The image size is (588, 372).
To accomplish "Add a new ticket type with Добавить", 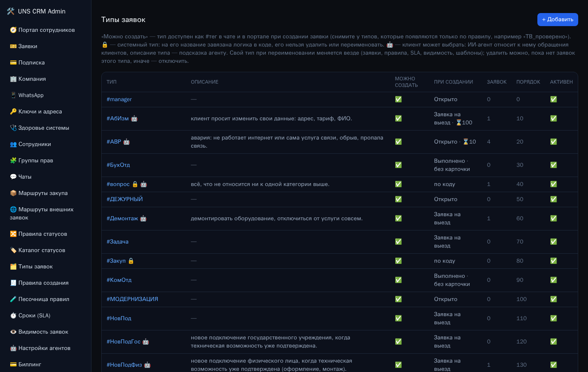I will (x=557, y=20).
